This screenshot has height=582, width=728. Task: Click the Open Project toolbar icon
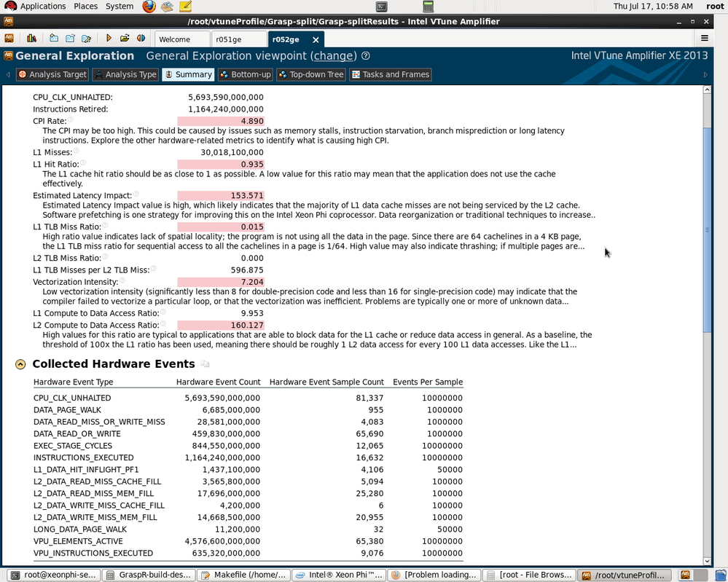[70, 38]
